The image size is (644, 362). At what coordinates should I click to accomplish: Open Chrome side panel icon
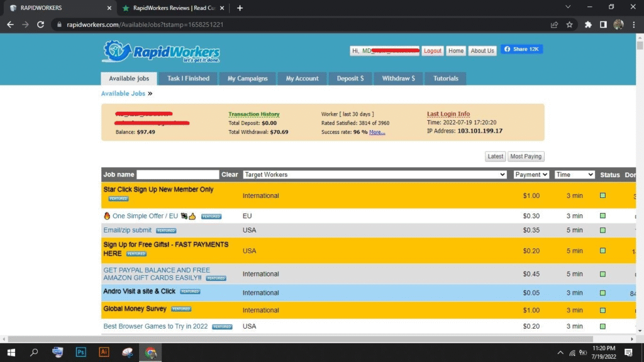click(x=603, y=25)
